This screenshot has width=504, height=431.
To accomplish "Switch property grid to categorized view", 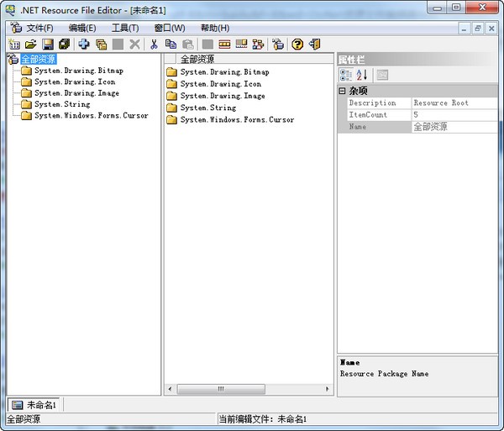I will click(x=346, y=75).
